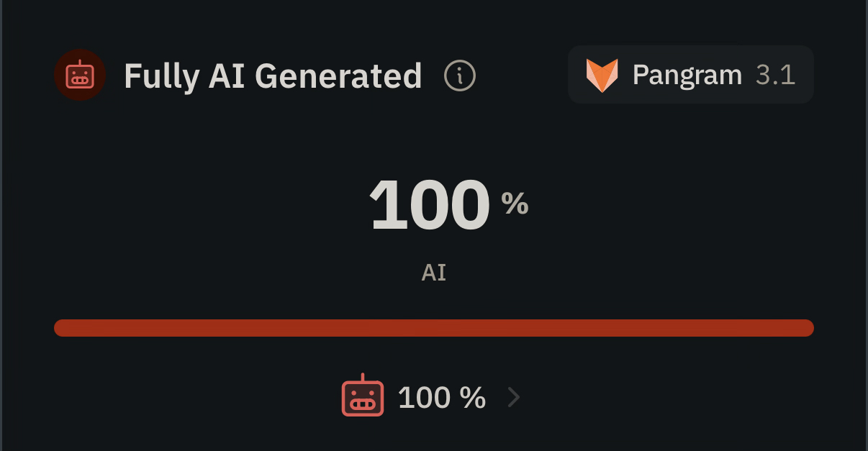
Task: Click the AI label under the large percentage
Action: tap(434, 273)
